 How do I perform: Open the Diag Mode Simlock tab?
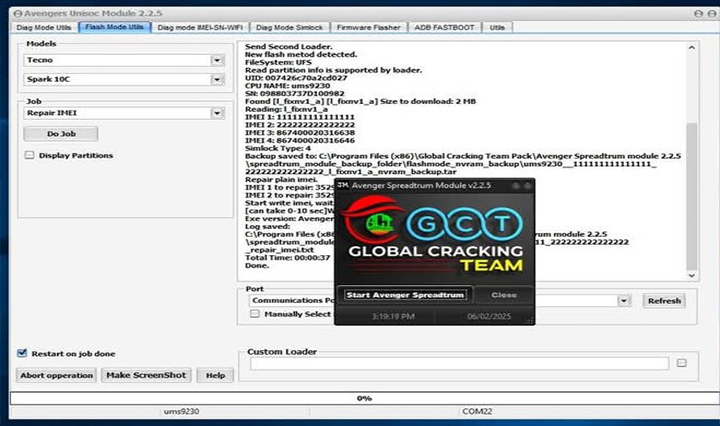click(289, 28)
